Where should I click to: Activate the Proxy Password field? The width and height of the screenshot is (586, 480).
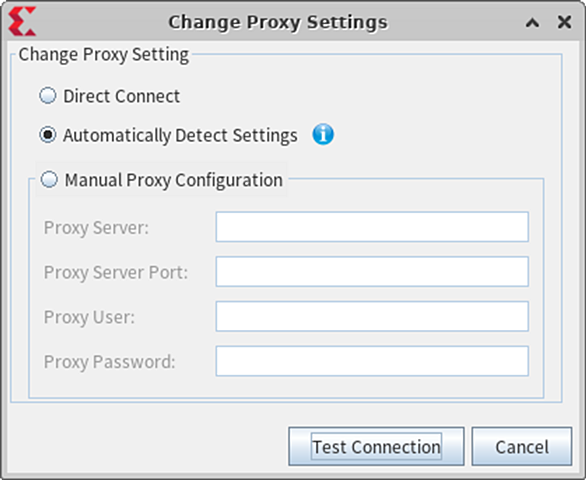click(x=372, y=361)
